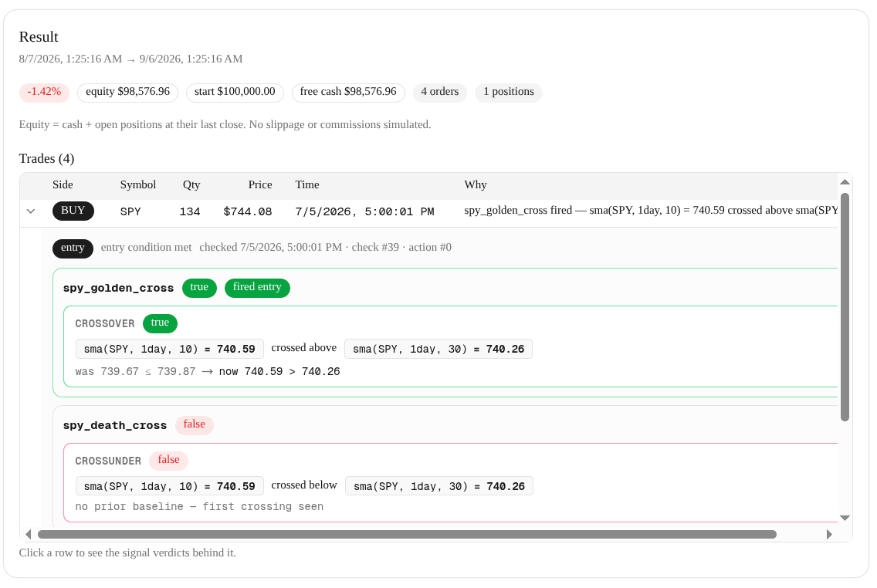Click sma(SPY, 1day, 30) chip in CROSSOVER
This screenshot has width=877, height=588.
[438, 349]
